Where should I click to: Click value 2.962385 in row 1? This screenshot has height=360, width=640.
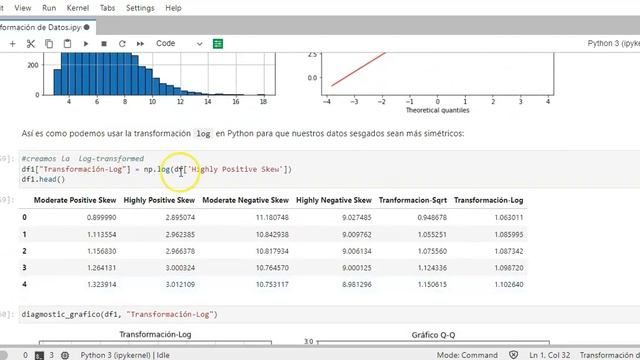(x=180, y=235)
